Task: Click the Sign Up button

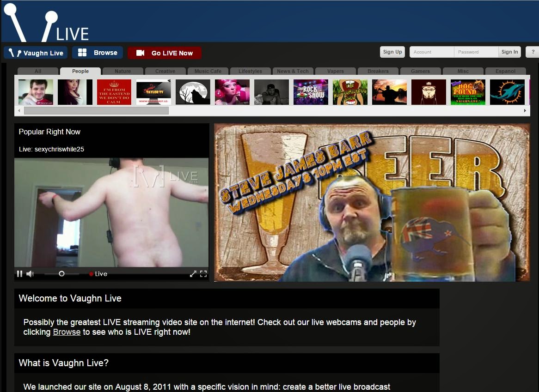Action: [392, 52]
